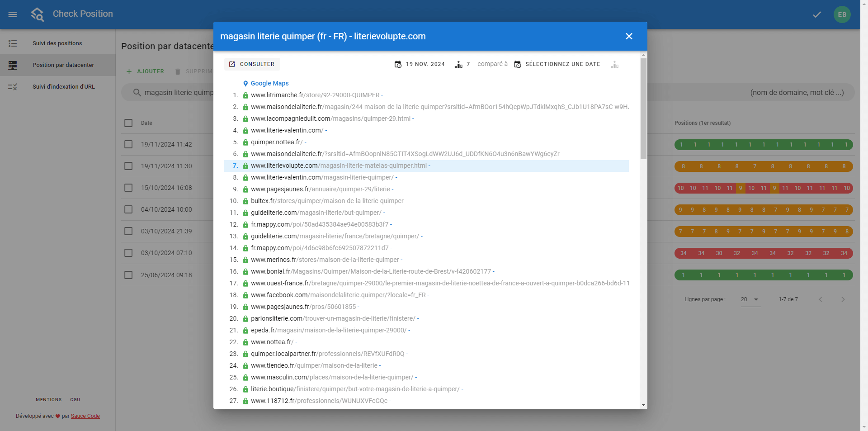This screenshot has height=431, width=868.
Task: Open the Sauce Code link
Action: pos(85,416)
